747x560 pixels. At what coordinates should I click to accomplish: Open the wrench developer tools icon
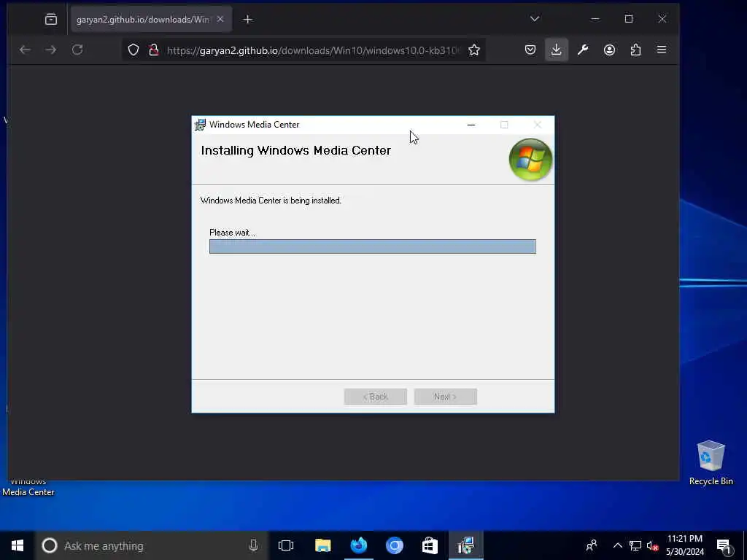tap(583, 50)
